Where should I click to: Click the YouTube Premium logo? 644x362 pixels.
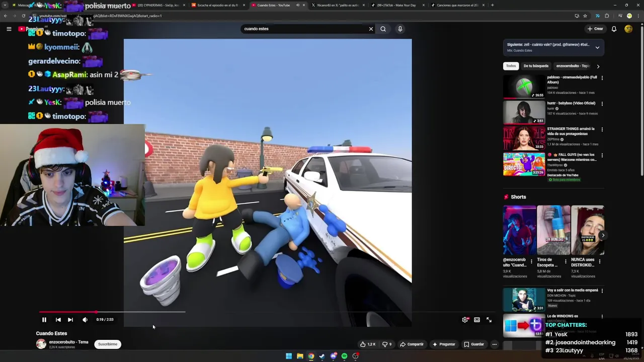(31, 29)
